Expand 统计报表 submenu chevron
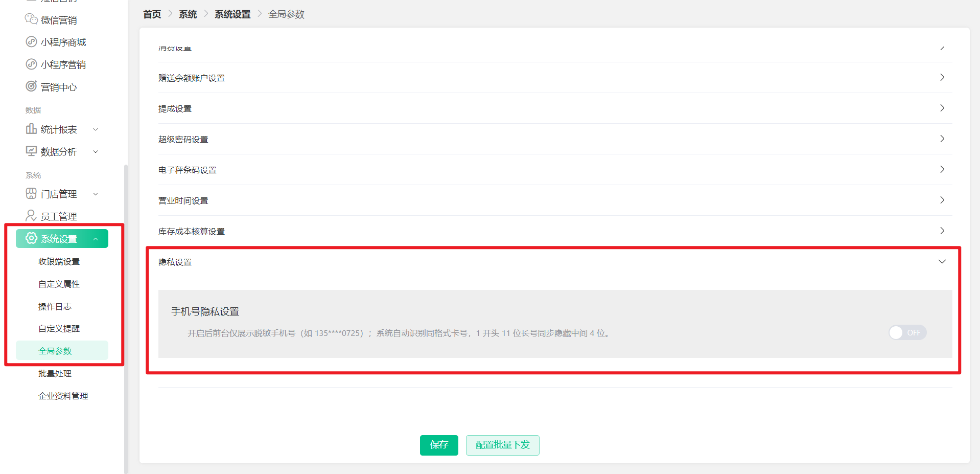The width and height of the screenshot is (980, 474). [x=96, y=129]
